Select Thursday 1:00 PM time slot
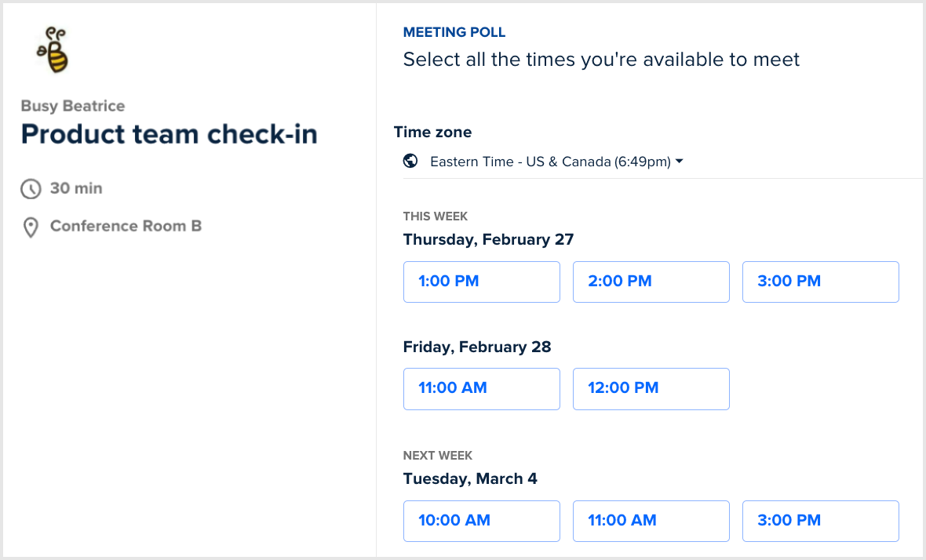The width and height of the screenshot is (926, 560). click(x=481, y=282)
